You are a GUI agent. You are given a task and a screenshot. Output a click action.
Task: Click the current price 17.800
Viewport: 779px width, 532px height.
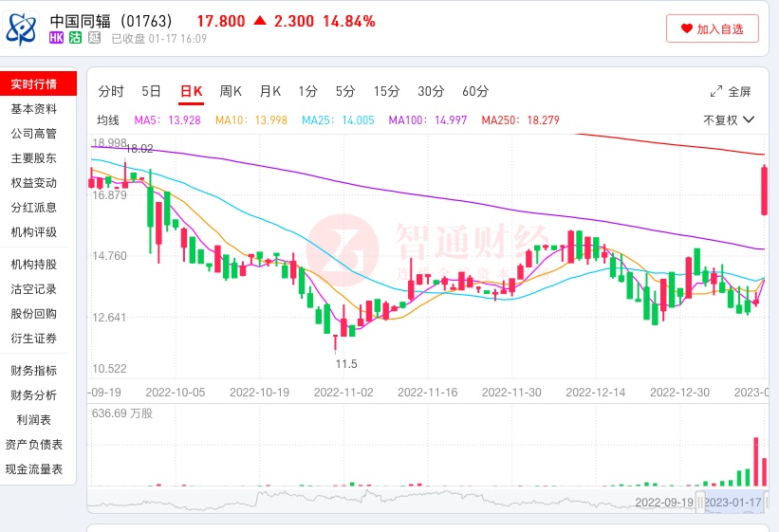pos(221,22)
